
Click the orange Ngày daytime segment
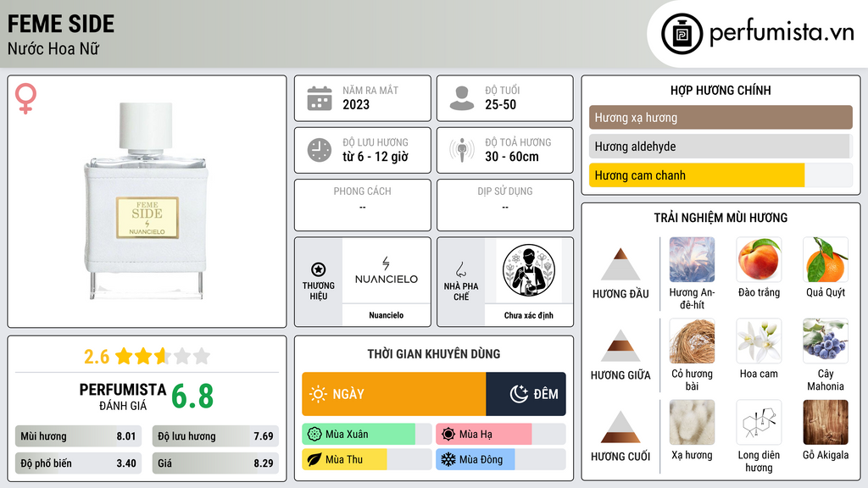(393, 394)
